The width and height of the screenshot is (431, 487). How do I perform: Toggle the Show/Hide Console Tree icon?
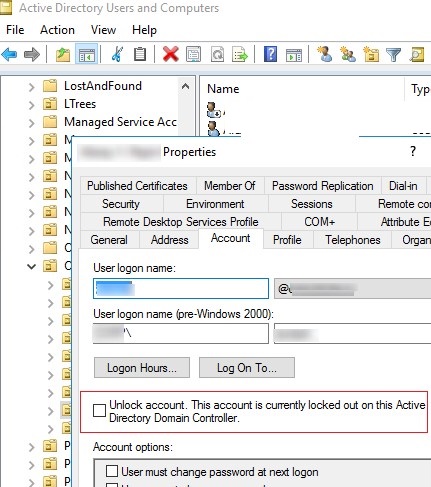tap(87, 54)
